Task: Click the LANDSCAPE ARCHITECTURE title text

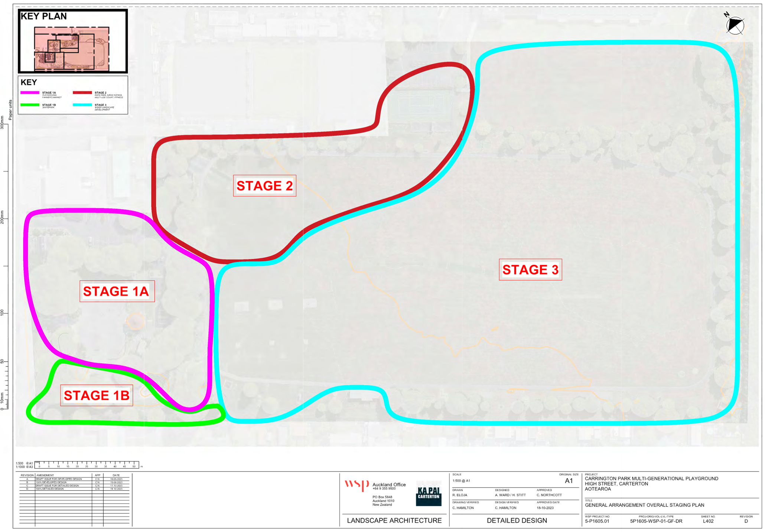Action: pos(394,520)
